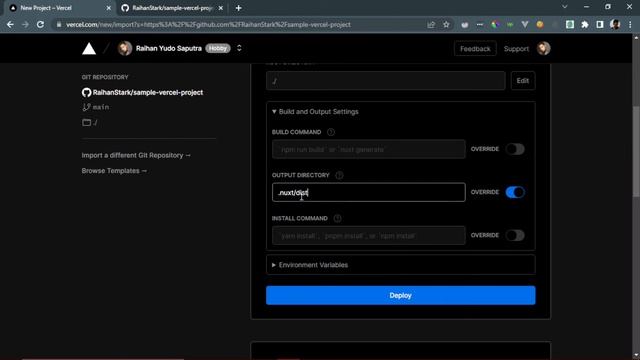Click the page vertical scrollbar
The height and width of the screenshot is (360, 640).
pos(636,151)
